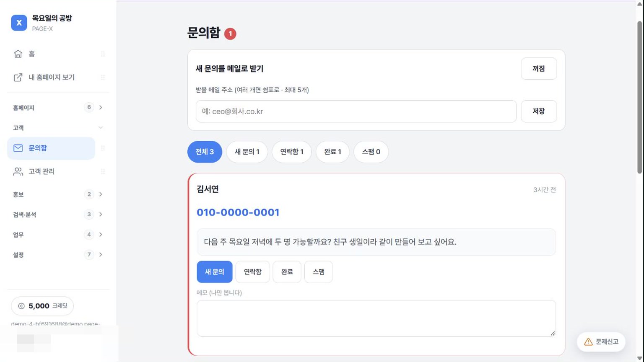The width and height of the screenshot is (644, 362).
Task: Click the warning triangle icon in 문제신고
Action: (588, 342)
